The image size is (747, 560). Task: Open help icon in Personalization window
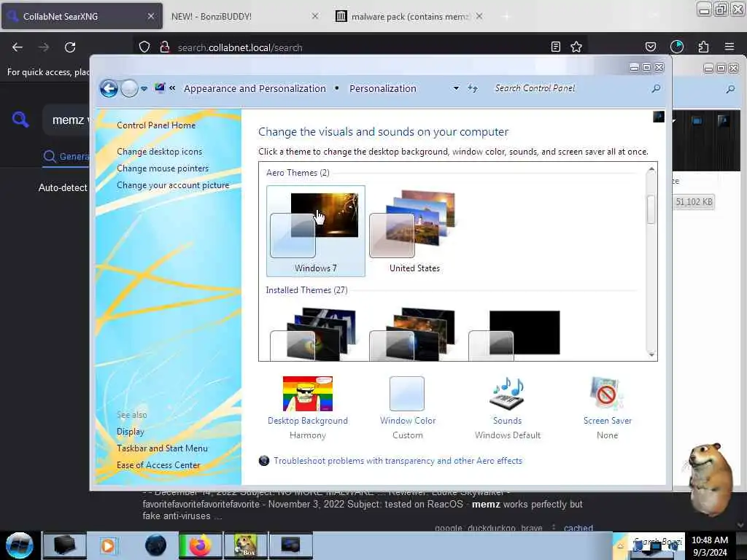[x=659, y=117]
